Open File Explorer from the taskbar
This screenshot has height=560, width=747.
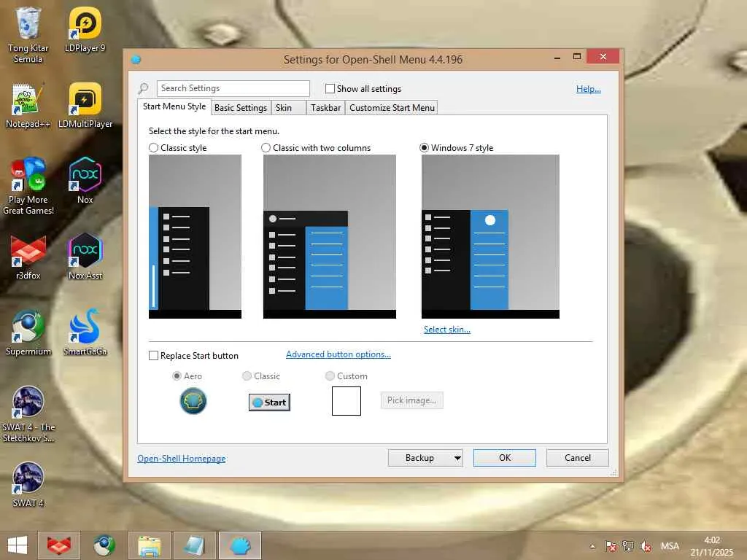[149, 545]
